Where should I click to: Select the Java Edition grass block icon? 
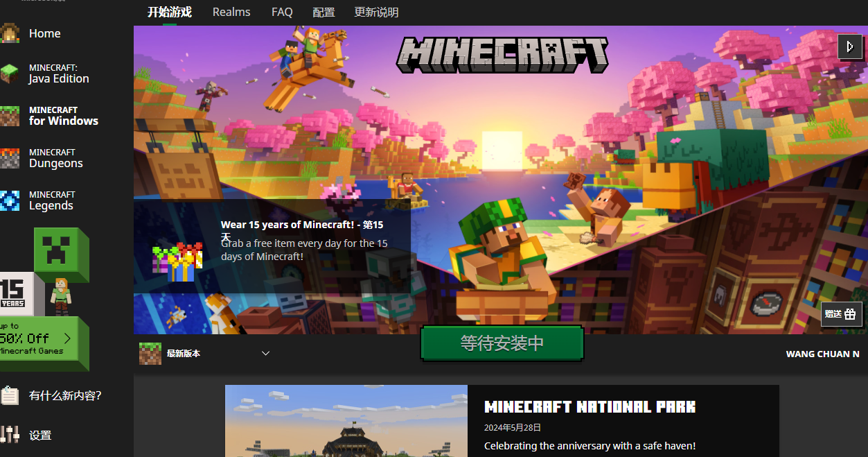point(9,74)
